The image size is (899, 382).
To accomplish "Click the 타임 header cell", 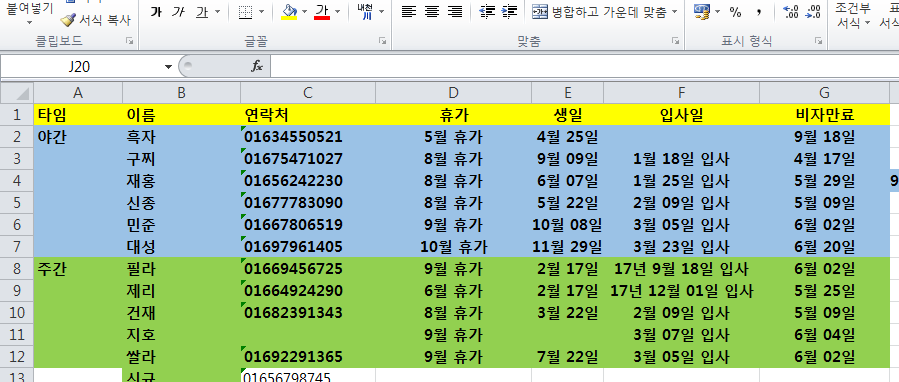I will [78, 115].
